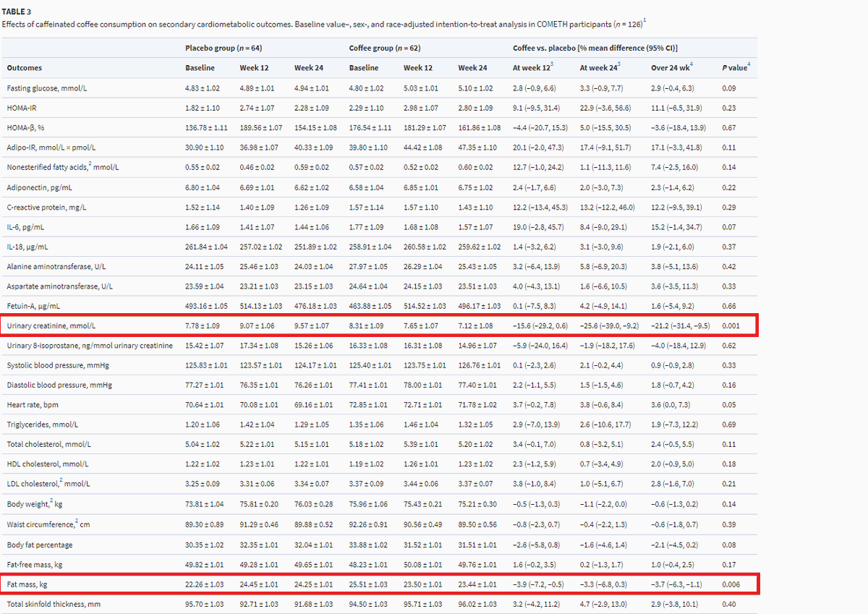Click the 493.16 ± 1.05 Fetuin-A cell
Screen dimensions: 868x614
click(207, 306)
